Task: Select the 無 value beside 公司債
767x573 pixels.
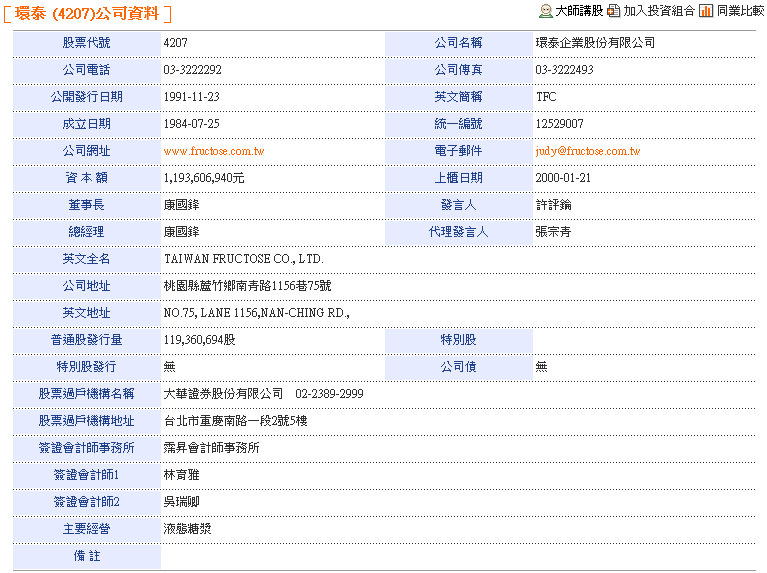Action: [x=541, y=367]
